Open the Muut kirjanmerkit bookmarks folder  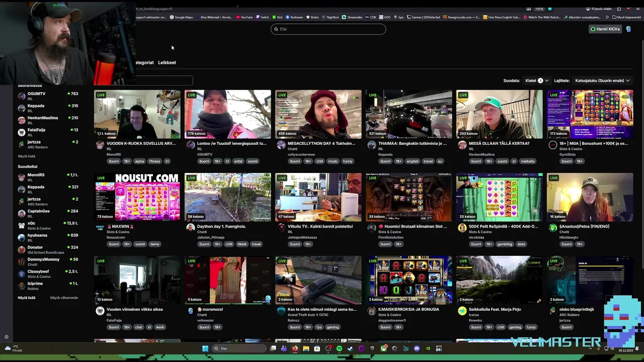click(x=627, y=17)
